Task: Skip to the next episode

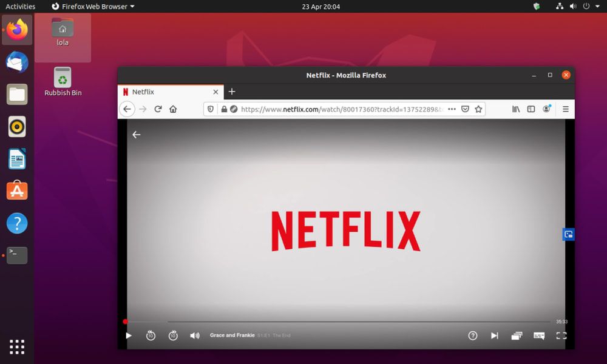Action: pyautogui.click(x=494, y=335)
